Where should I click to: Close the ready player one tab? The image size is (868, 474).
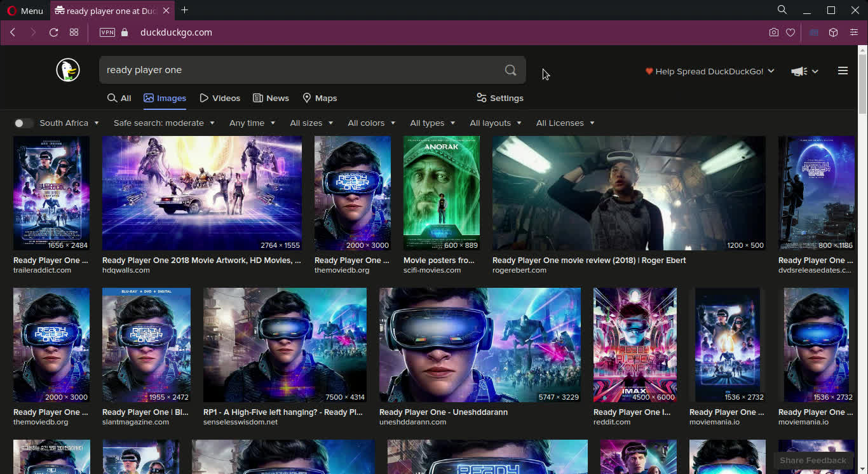pos(166,11)
